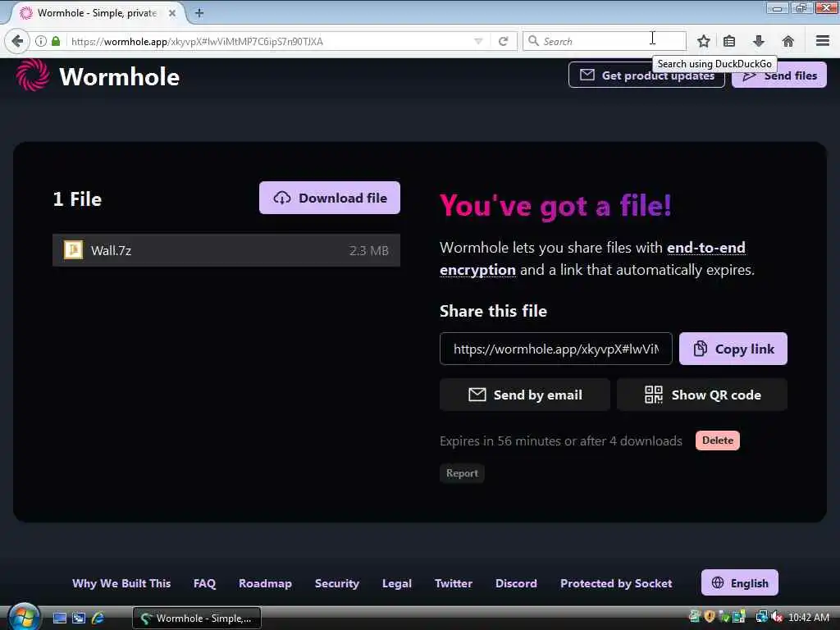The height and width of the screenshot is (630, 840).
Task: Click the Report button
Action: tap(462, 473)
